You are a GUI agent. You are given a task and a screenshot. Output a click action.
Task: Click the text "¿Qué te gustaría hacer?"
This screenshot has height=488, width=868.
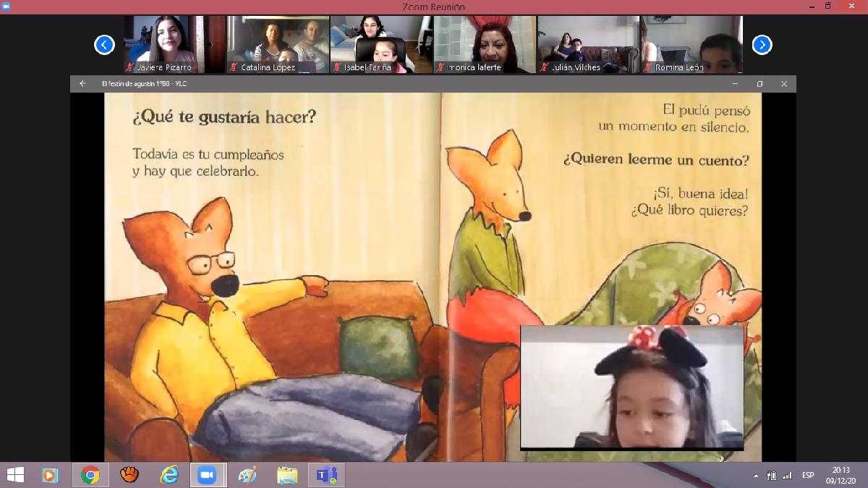224,117
